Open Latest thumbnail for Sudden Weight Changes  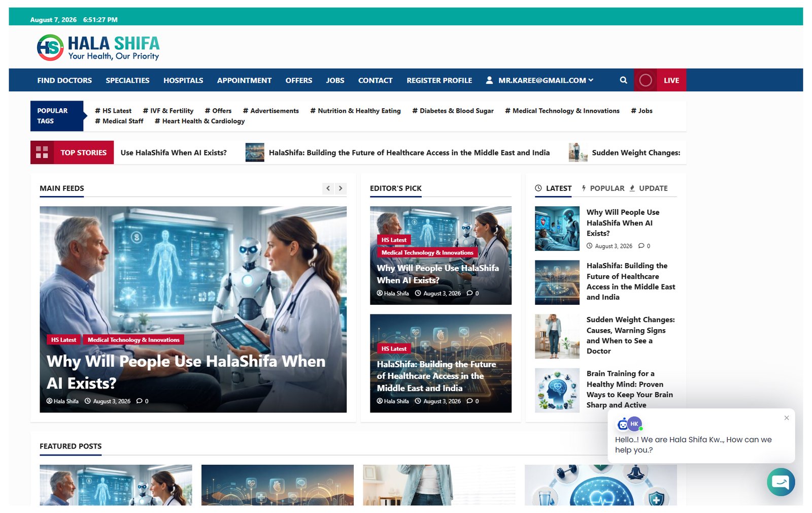pyautogui.click(x=557, y=336)
